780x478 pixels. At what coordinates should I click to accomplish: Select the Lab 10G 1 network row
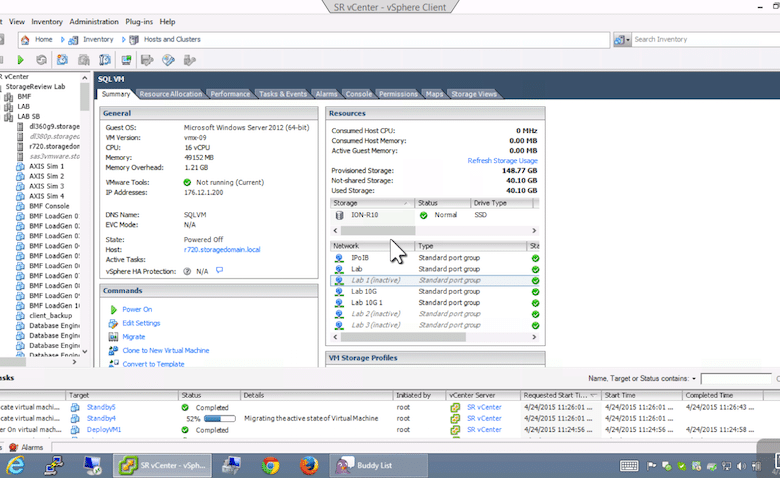coord(435,303)
